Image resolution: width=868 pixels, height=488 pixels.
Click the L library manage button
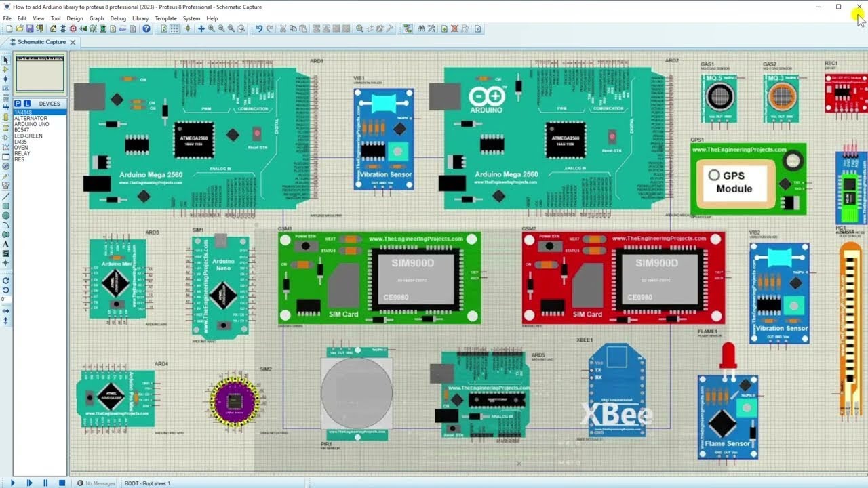(27, 104)
